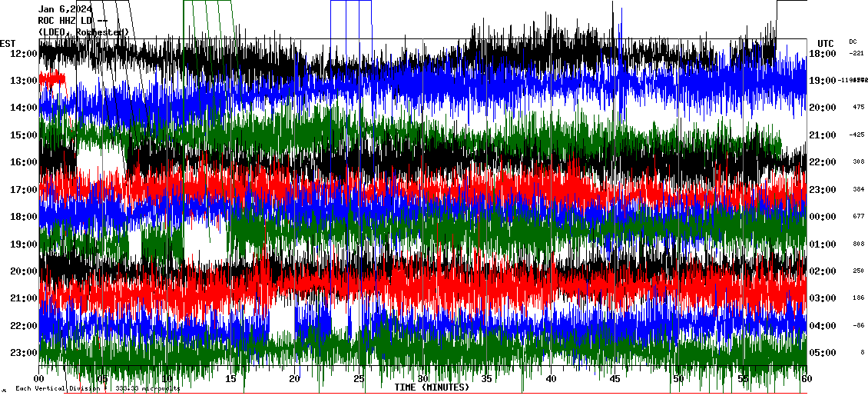Click the TIME (MINUTES) axis title

pyautogui.click(x=432, y=387)
